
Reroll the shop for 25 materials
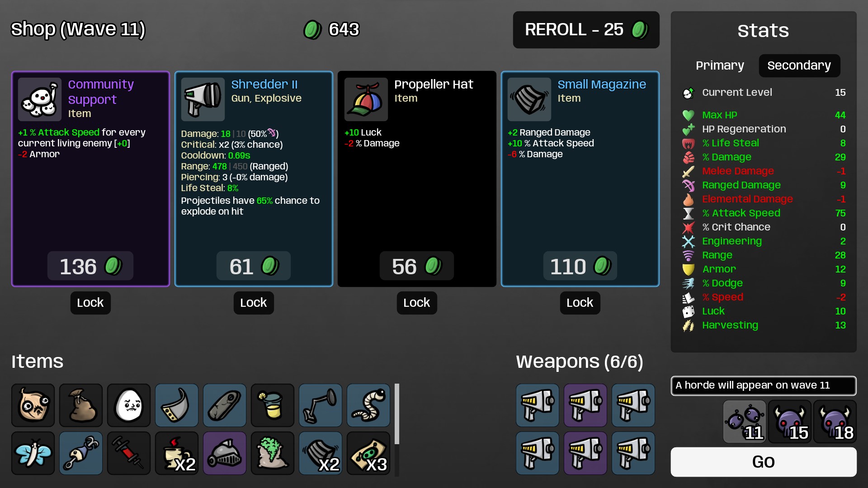coord(586,30)
